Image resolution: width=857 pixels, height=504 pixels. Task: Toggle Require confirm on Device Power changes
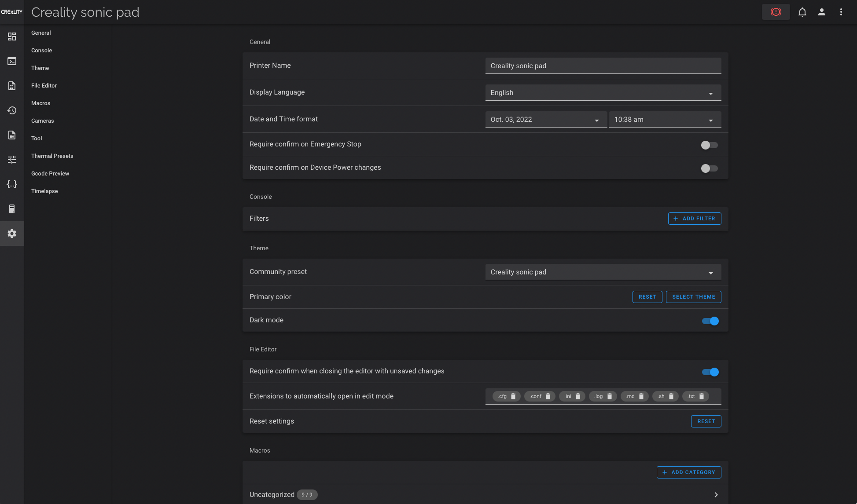pos(709,168)
